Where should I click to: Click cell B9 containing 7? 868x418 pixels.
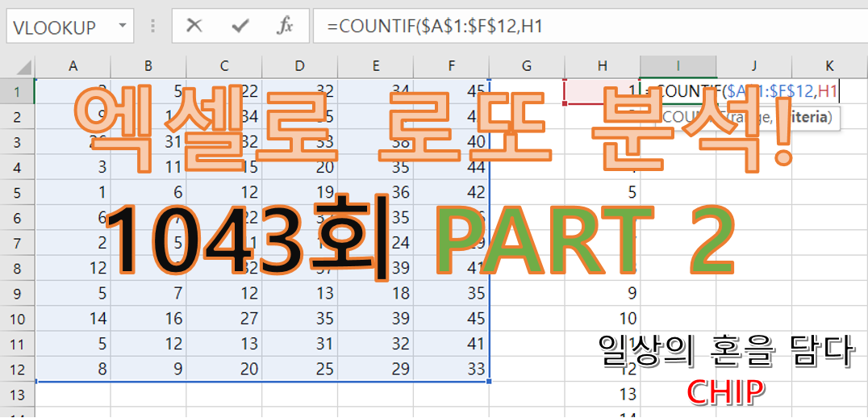tap(148, 294)
